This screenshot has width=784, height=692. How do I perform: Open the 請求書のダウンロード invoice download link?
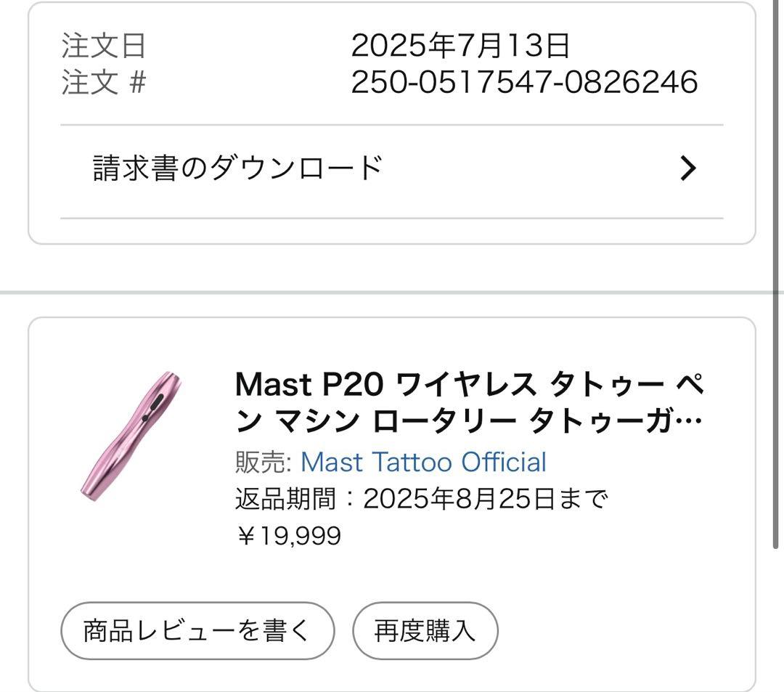(x=236, y=166)
